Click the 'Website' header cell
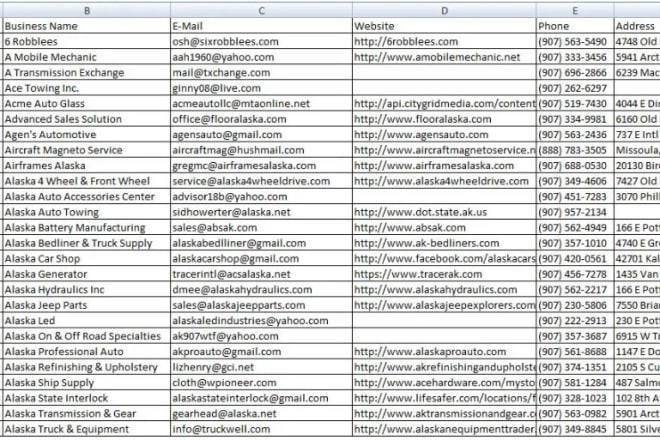Image resolution: width=660 pixels, height=440 pixels. (444, 26)
